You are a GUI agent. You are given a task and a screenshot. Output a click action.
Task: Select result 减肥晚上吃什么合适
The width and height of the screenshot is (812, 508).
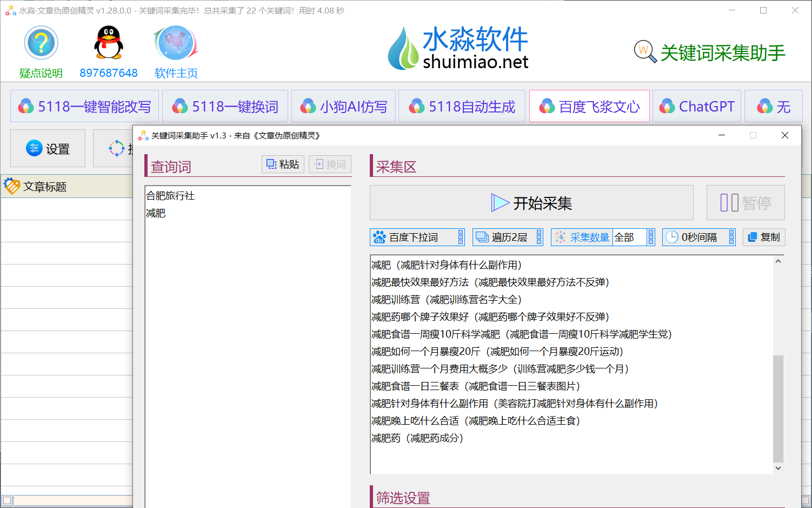coord(476,421)
